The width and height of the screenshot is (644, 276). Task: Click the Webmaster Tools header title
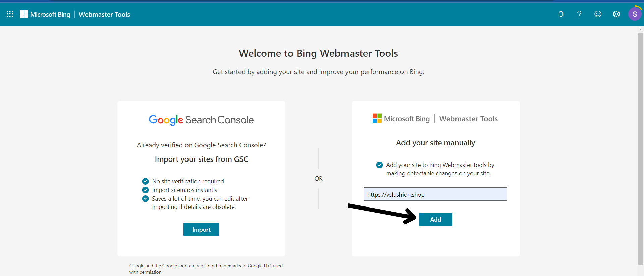104,14
